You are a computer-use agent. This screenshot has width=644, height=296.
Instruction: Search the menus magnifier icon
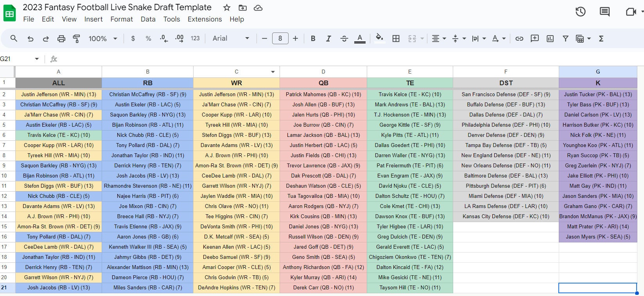tap(14, 38)
